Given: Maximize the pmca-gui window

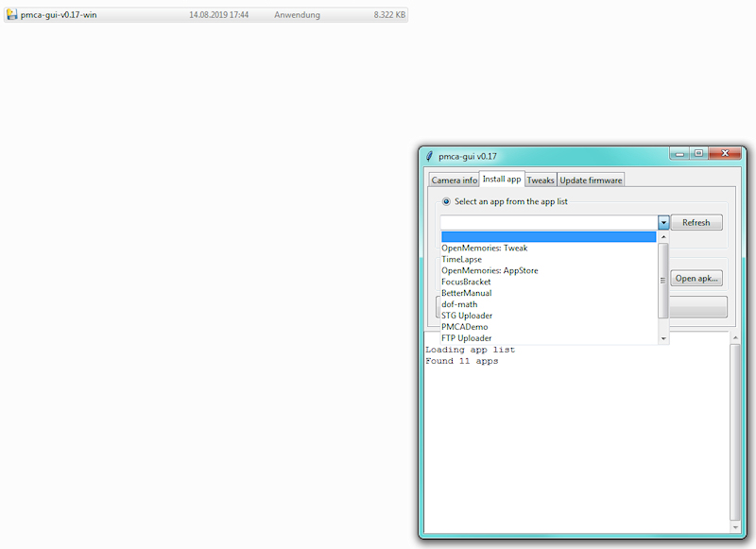Looking at the screenshot, I should [697, 153].
